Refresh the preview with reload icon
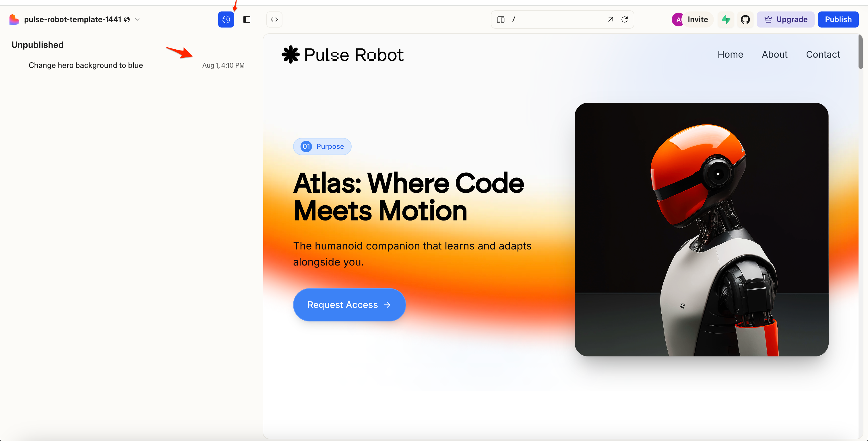Image resolution: width=868 pixels, height=441 pixels. [624, 19]
